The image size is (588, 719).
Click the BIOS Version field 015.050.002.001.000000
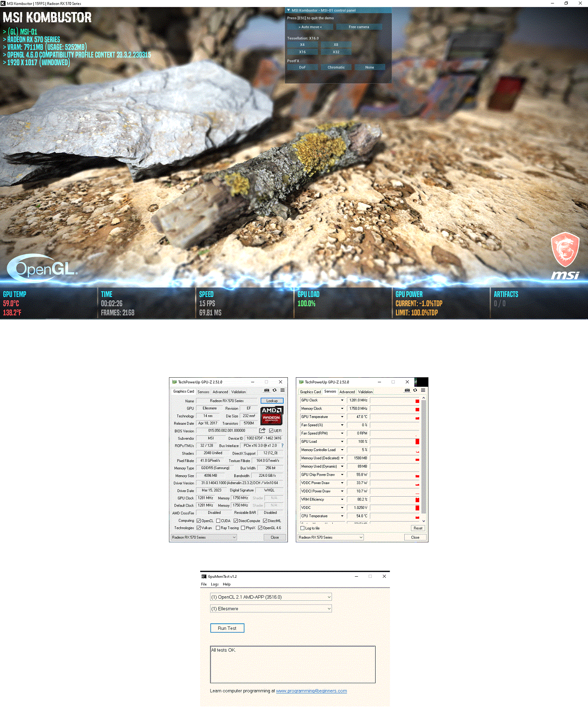[227, 430]
